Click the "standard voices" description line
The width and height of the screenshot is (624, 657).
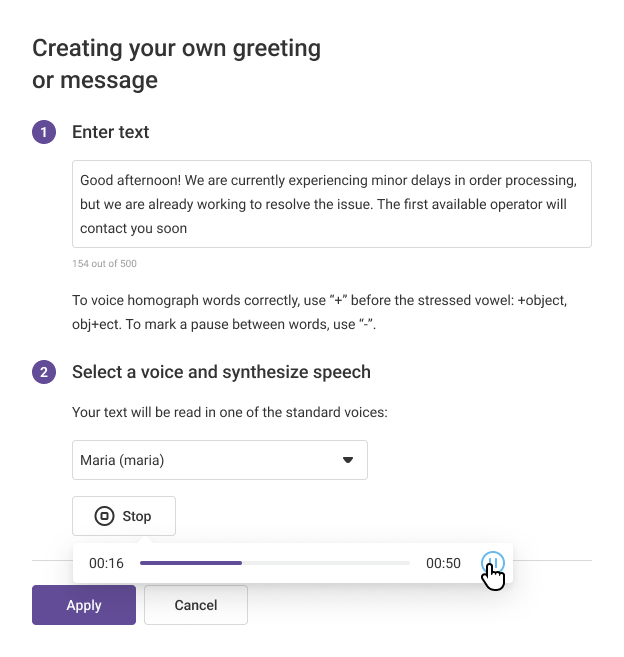pyautogui.click(x=229, y=412)
